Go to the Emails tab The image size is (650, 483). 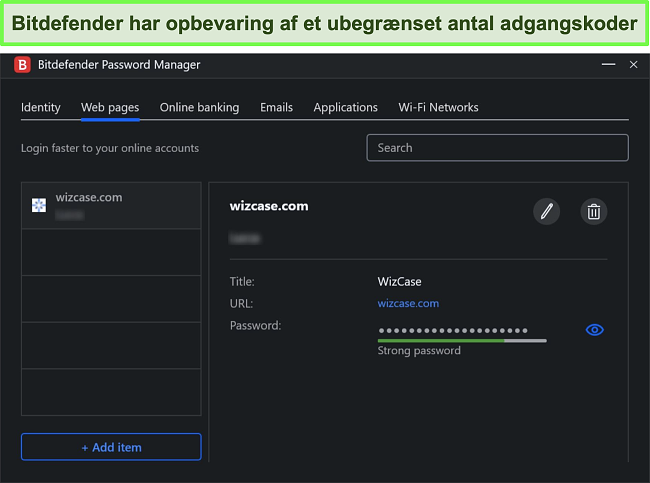276,107
